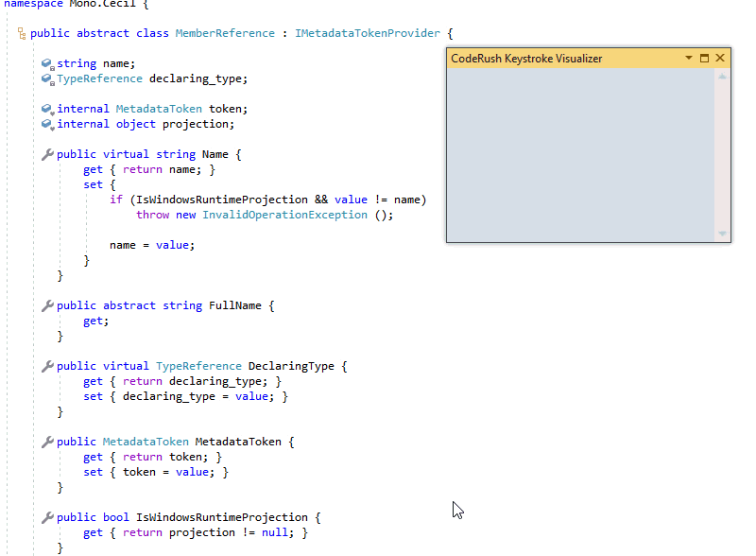Screen dimensions: 756x556
Task: Click the wrench icon beside the FullName property
Action: (x=47, y=306)
